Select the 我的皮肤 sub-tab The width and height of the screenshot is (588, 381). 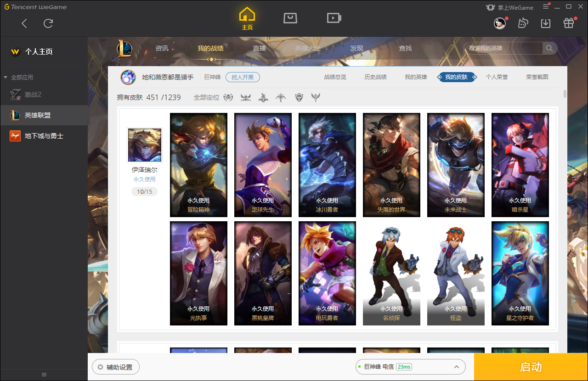click(457, 77)
